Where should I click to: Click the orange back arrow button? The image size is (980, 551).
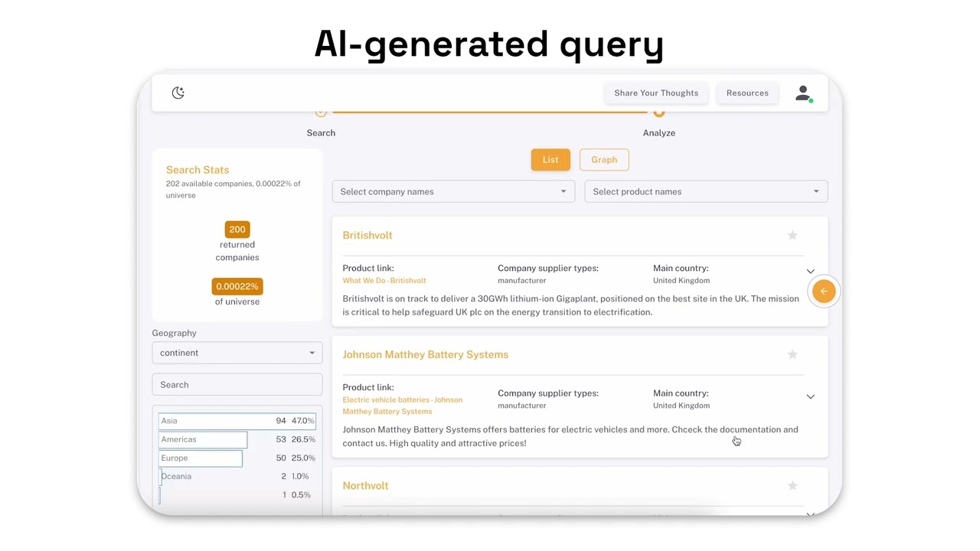pyautogui.click(x=824, y=291)
